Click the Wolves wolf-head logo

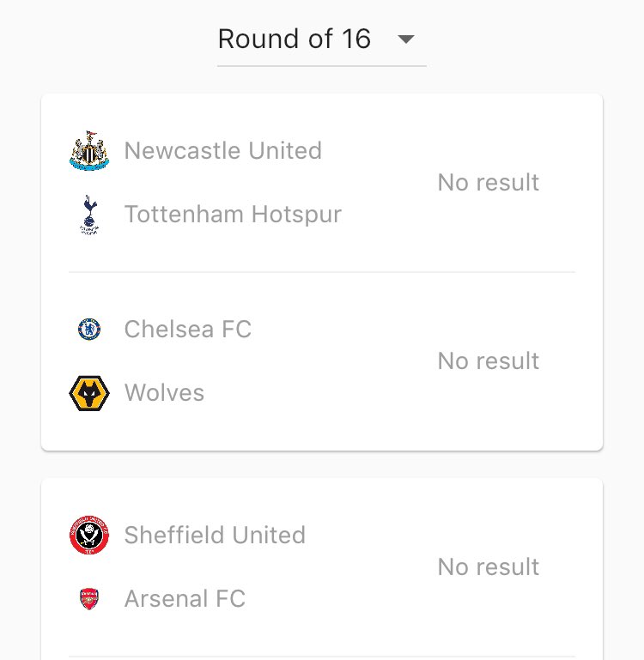pos(89,393)
